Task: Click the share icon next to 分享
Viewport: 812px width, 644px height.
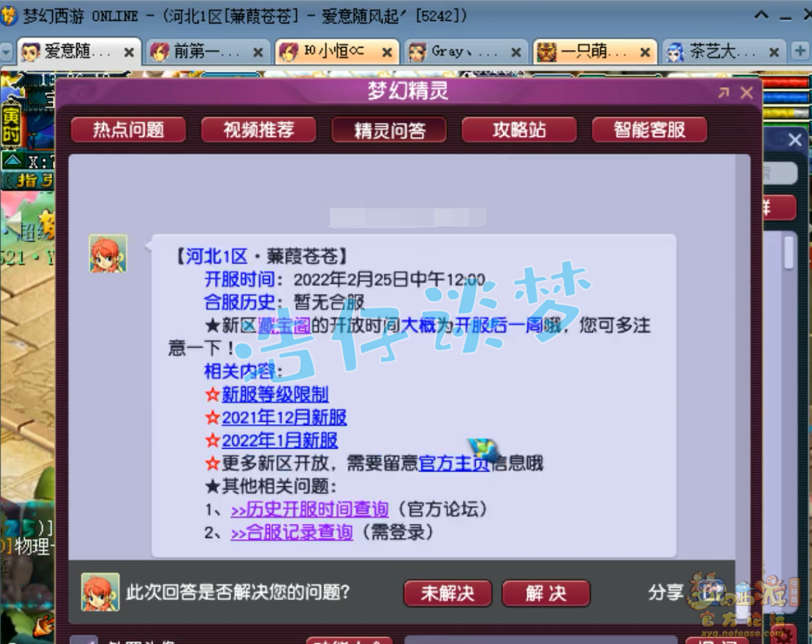Action: (713, 592)
